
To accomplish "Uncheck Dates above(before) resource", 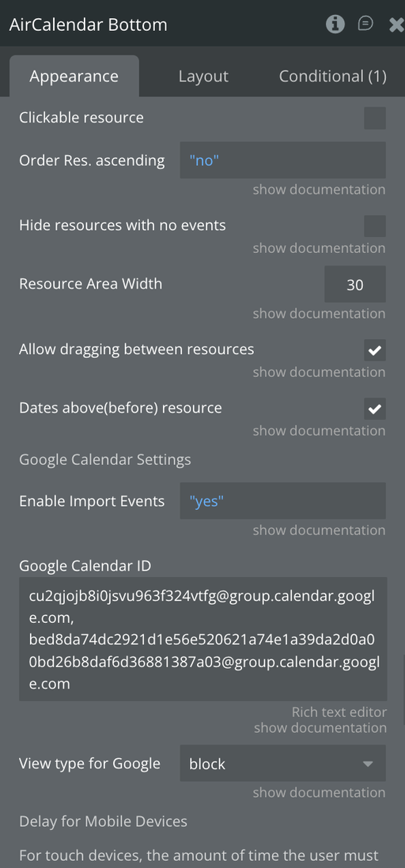I will click(x=374, y=409).
